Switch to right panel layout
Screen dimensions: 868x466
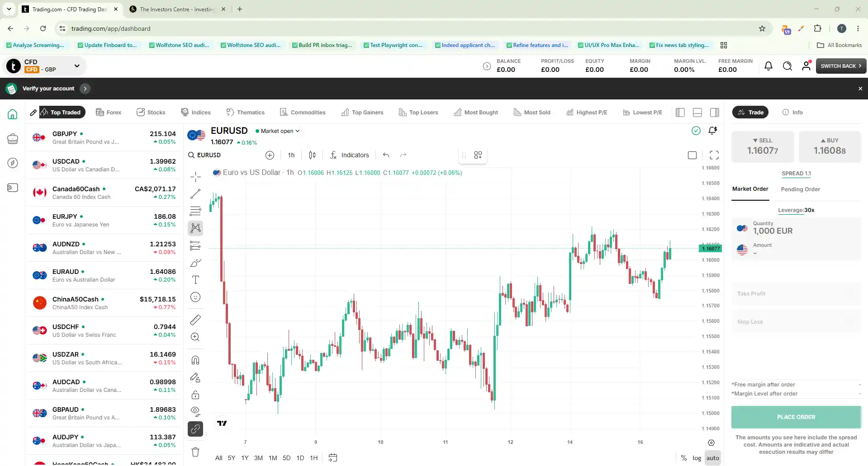(715, 113)
